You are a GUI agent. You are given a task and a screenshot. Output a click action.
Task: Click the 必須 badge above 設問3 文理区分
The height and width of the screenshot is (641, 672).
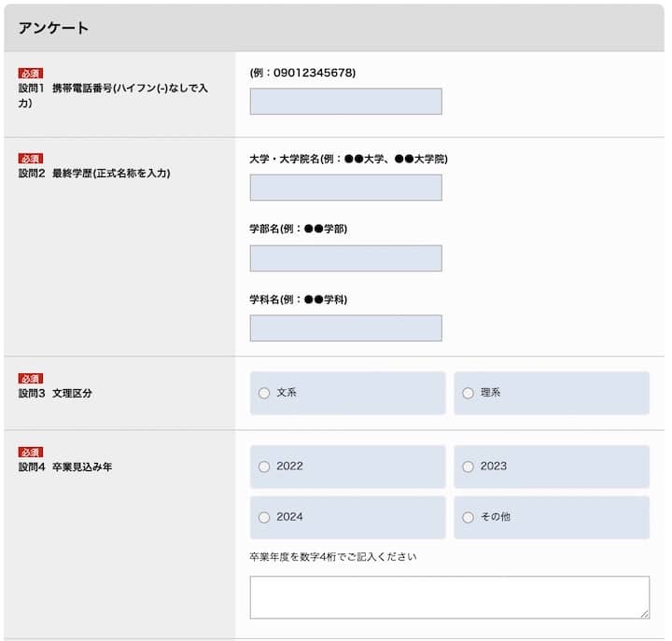point(31,379)
